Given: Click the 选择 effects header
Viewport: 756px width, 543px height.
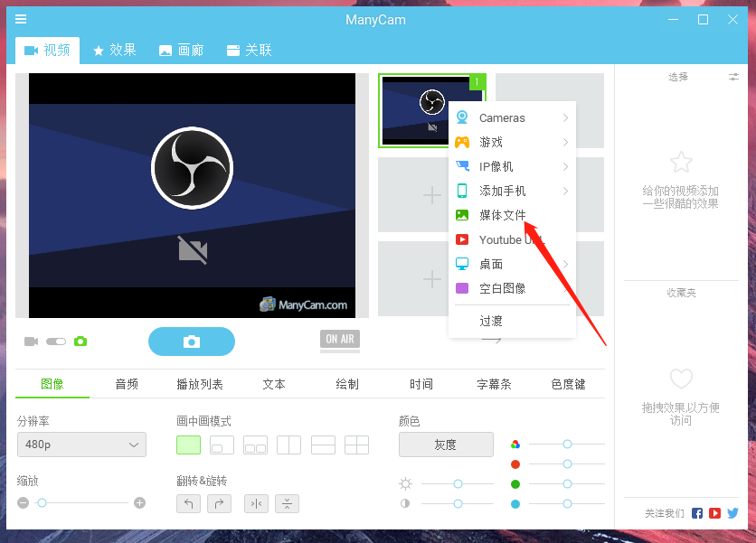Looking at the screenshot, I should pyautogui.click(x=678, y=77).
